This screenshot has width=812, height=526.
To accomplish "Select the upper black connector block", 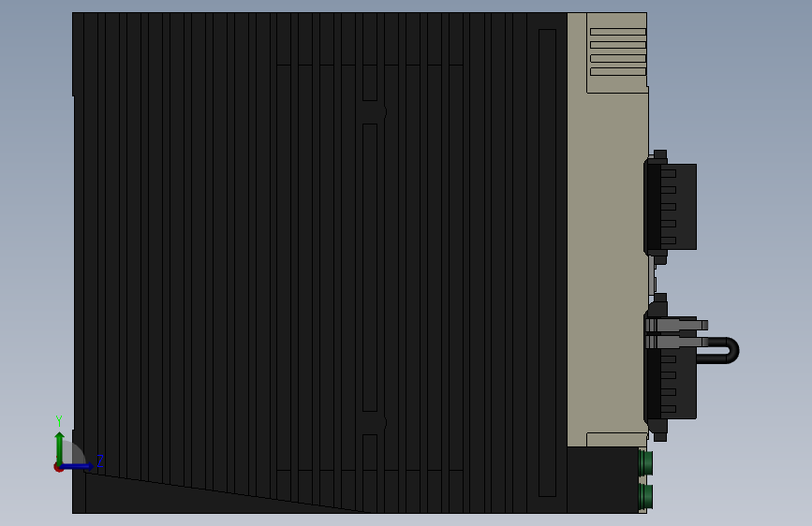I will click(670, 207).
